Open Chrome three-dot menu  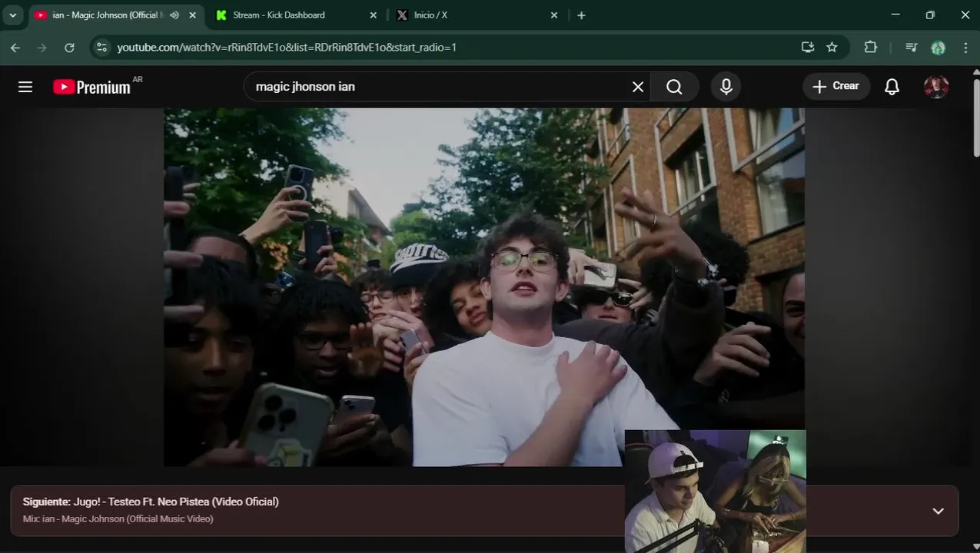click(x=965, y=48)
